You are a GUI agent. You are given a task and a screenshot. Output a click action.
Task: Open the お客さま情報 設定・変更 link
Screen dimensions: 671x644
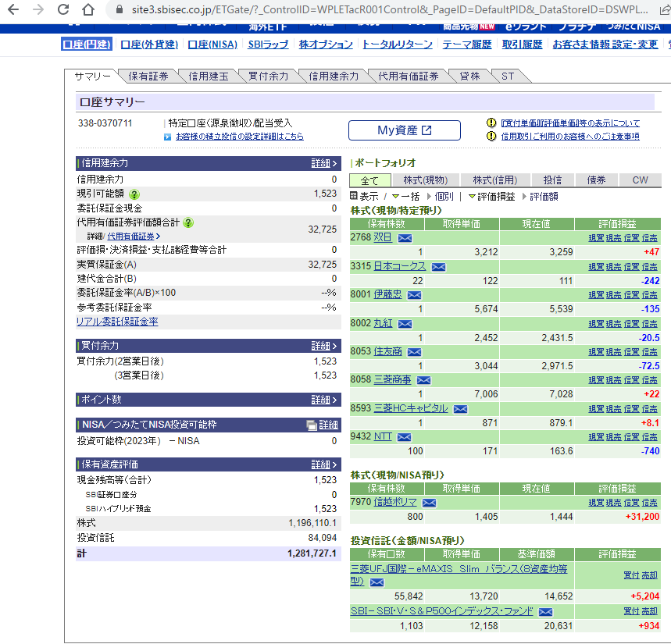[605, 44]
